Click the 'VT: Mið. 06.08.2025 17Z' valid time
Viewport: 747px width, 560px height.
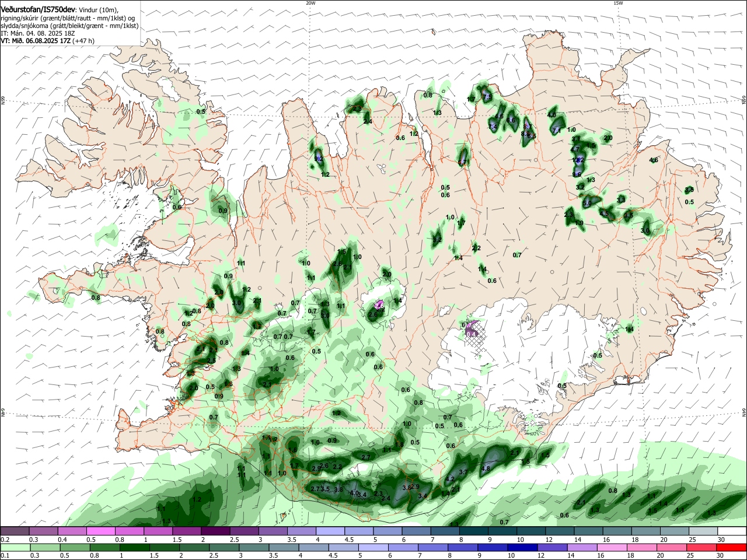pos(35,41)
